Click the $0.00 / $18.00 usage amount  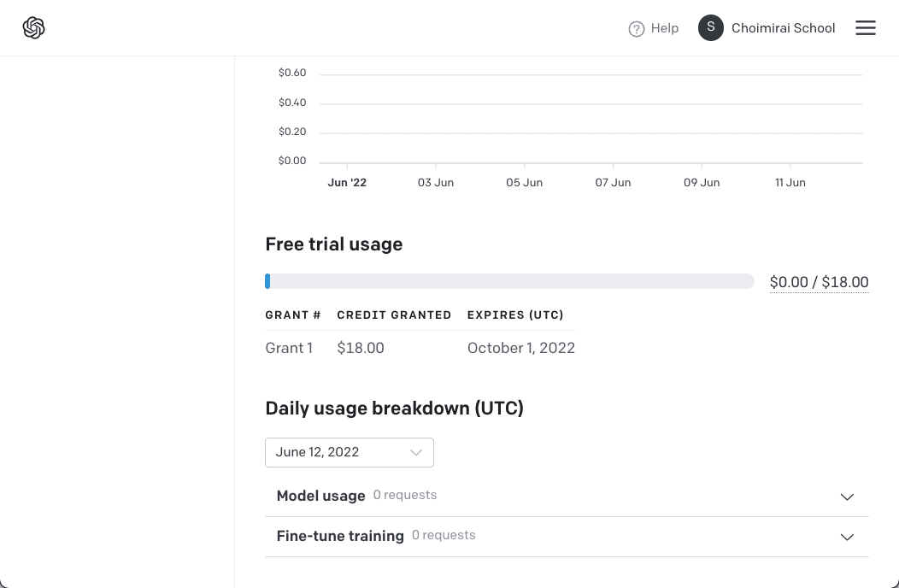[819, 282]
